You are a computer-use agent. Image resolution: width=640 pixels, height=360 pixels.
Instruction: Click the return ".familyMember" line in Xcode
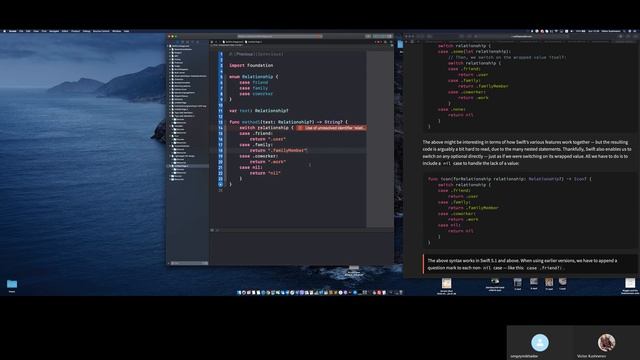[278, 150]
